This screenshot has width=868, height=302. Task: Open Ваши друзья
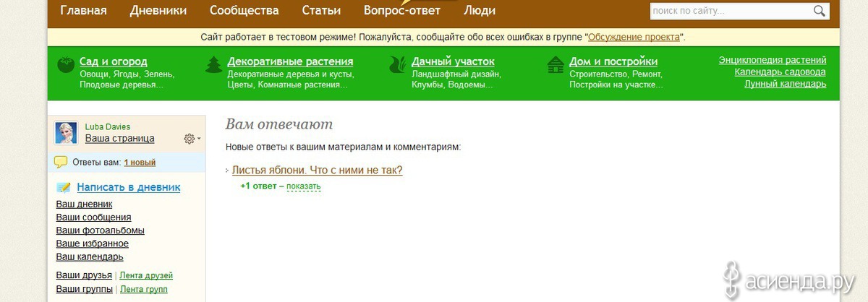(84, 275)
